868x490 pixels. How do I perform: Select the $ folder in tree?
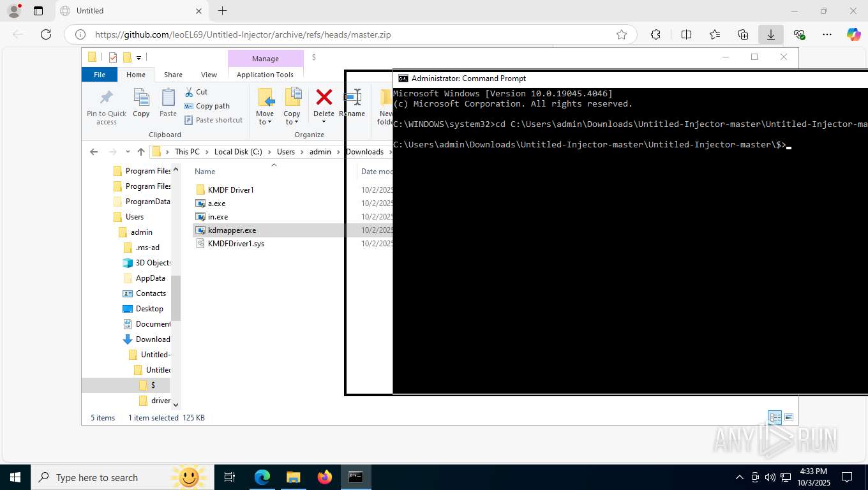pyautogui.click(x=147, y=385)
